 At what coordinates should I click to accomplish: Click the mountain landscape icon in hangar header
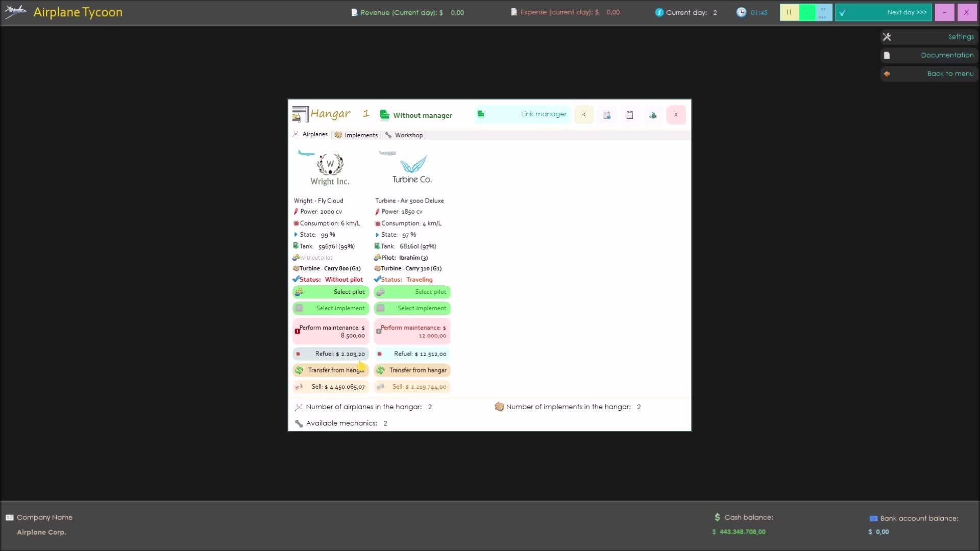tap(653, 115)
